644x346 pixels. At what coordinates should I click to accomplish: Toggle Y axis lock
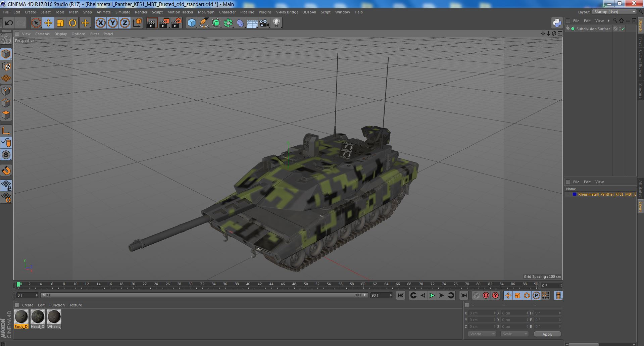click(113, 23)
